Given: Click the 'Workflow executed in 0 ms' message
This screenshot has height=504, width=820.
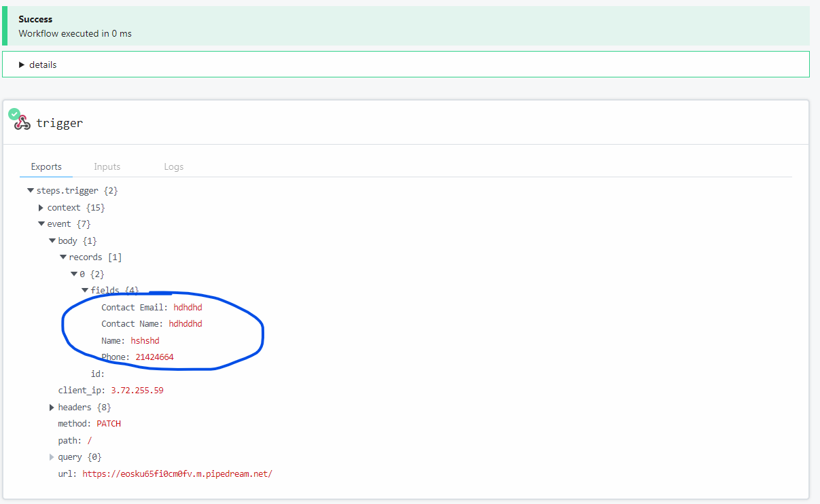Looking at the screenshot, I should click(x=75, y=33).
